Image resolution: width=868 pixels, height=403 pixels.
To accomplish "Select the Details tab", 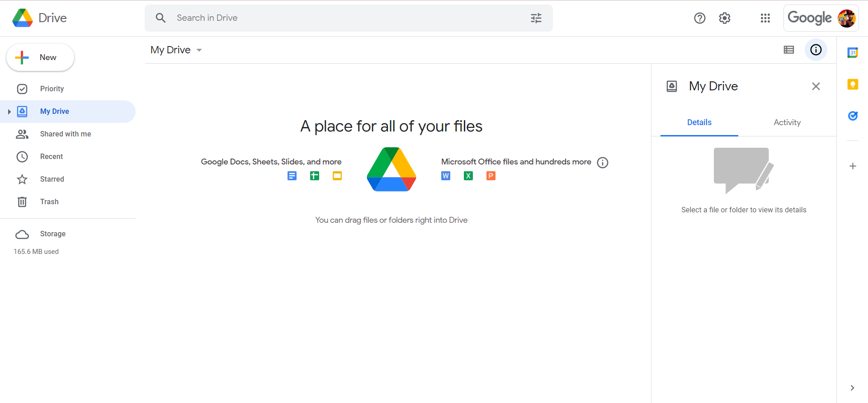I will pos(699,122).
